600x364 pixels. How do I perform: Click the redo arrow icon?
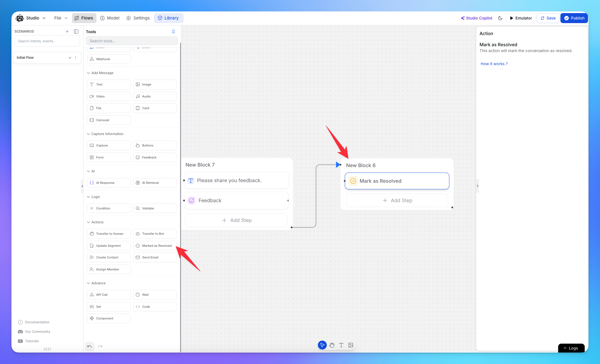point(100,346)
